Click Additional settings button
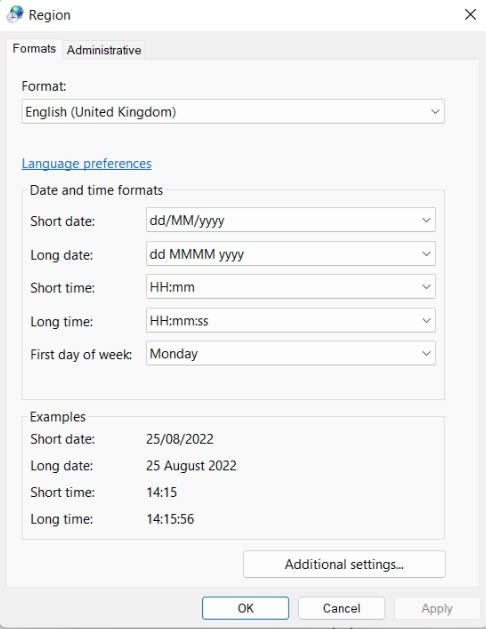Image resolution: width=486 pixels, height=629 pixels. (344, 564)
